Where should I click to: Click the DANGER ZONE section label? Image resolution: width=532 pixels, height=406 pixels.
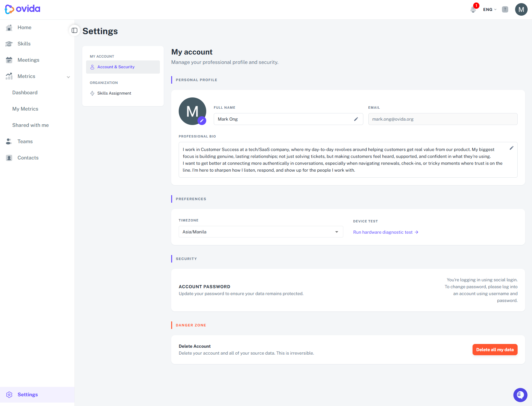tap(191, 325)
